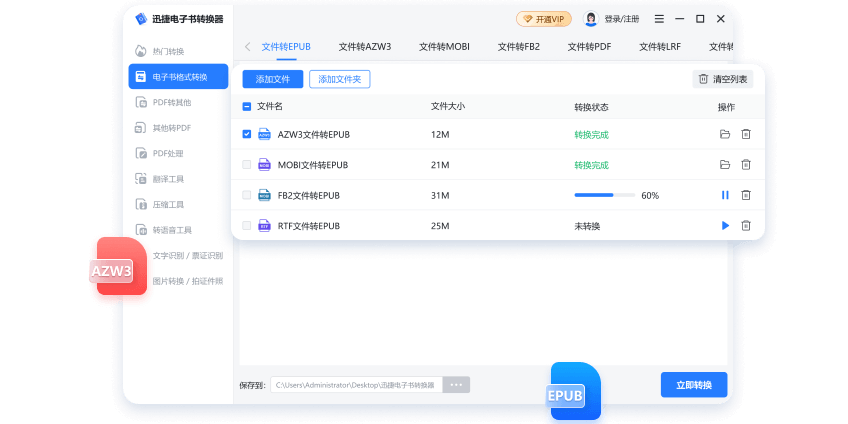
Task: Open folder for MOBI文件转EPUB row
Action: click(725, 165)
